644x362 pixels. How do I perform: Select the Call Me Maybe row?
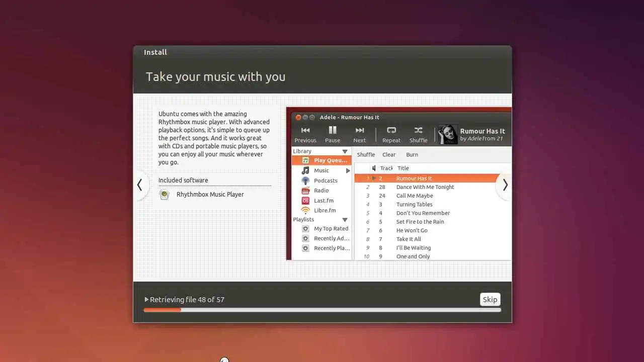click(433, 196)
